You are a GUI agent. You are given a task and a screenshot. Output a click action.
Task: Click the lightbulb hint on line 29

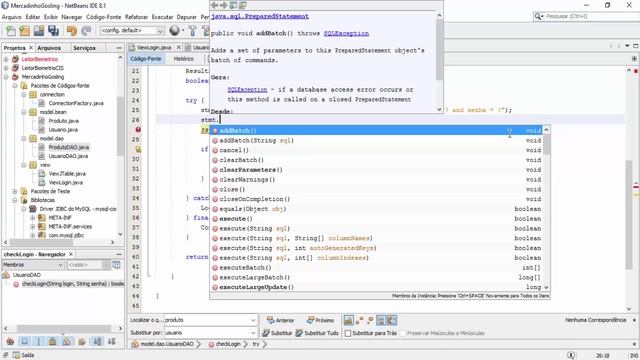(x=138, y=149)
